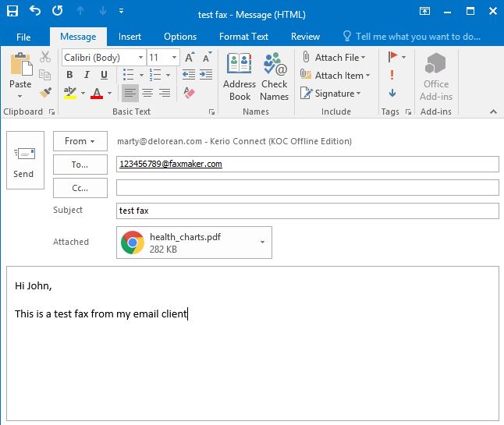Open the Attach Item menu

click(x=335, y=76)
